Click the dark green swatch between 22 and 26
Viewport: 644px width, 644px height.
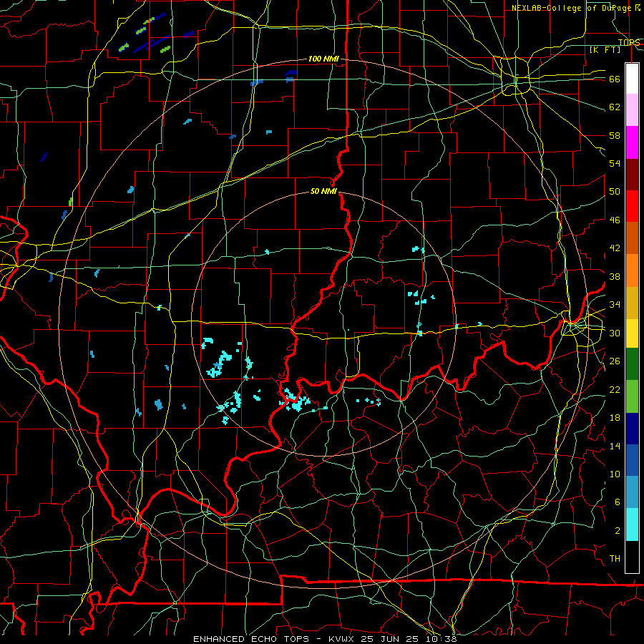coord(632,364)
